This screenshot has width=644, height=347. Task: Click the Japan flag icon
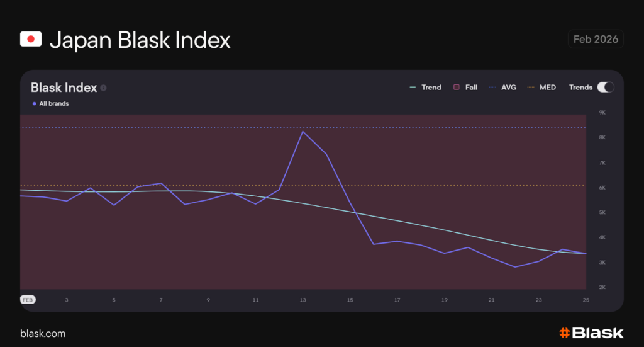click(31, 40)
